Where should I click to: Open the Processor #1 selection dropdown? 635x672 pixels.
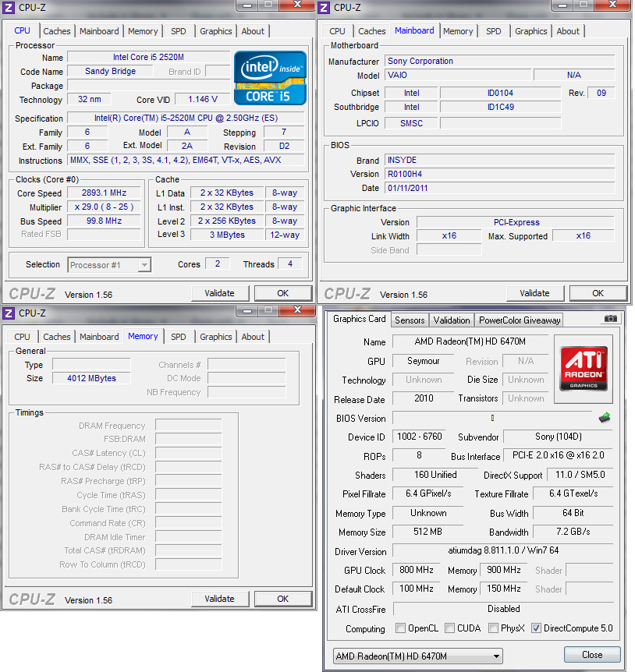(143, 265)
